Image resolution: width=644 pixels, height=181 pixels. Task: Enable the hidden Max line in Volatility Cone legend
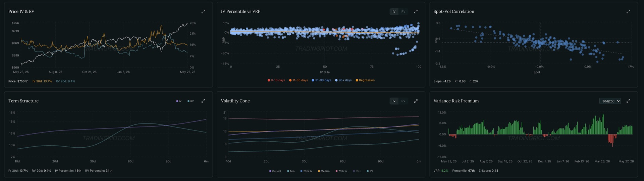[357, 171]
